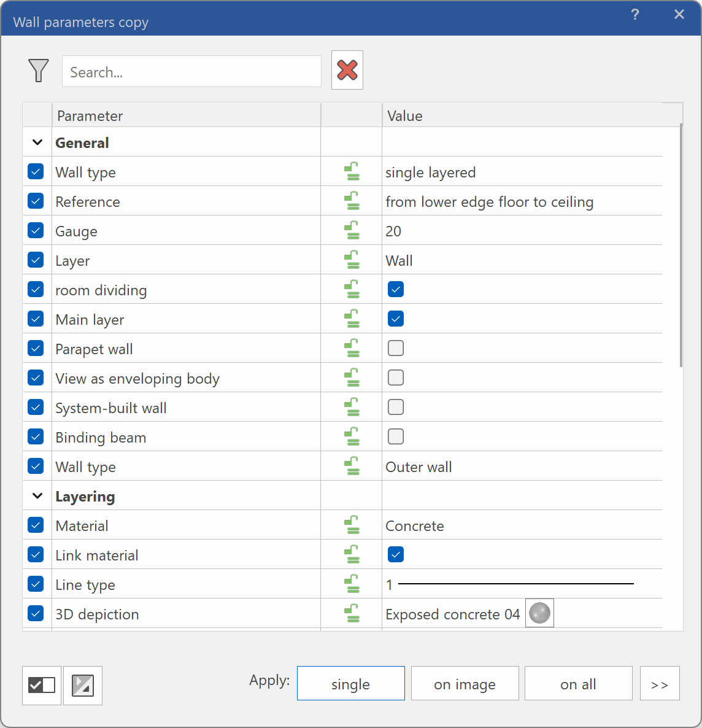Collapse the Layering section
The image size is (702, 728).
(x=36, y=495)
